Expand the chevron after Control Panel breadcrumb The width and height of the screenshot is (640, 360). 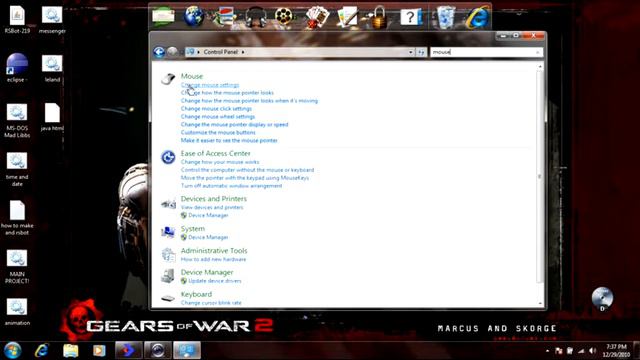click(x=243, y=52)
